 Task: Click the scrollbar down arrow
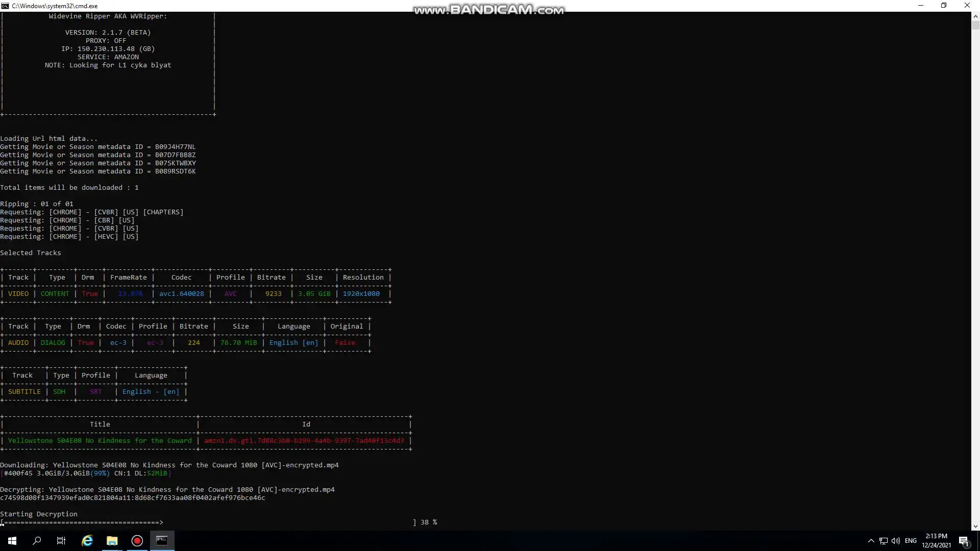975,526
